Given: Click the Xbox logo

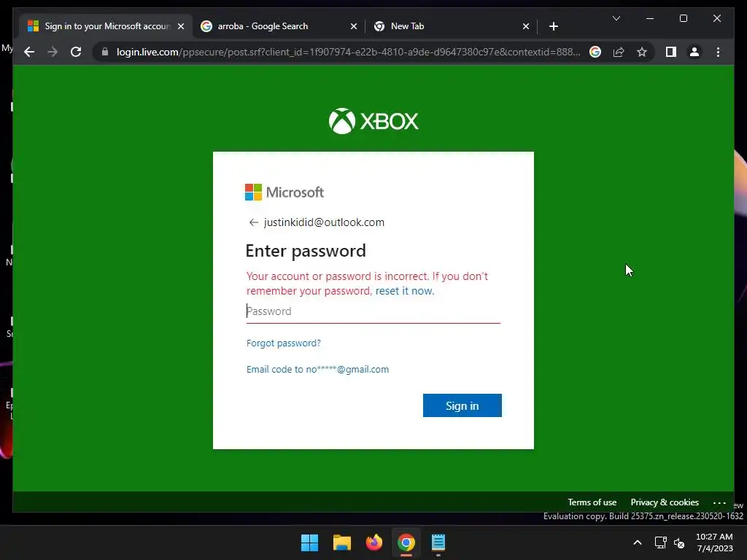Looking at the screenshot, I should 373,121.
